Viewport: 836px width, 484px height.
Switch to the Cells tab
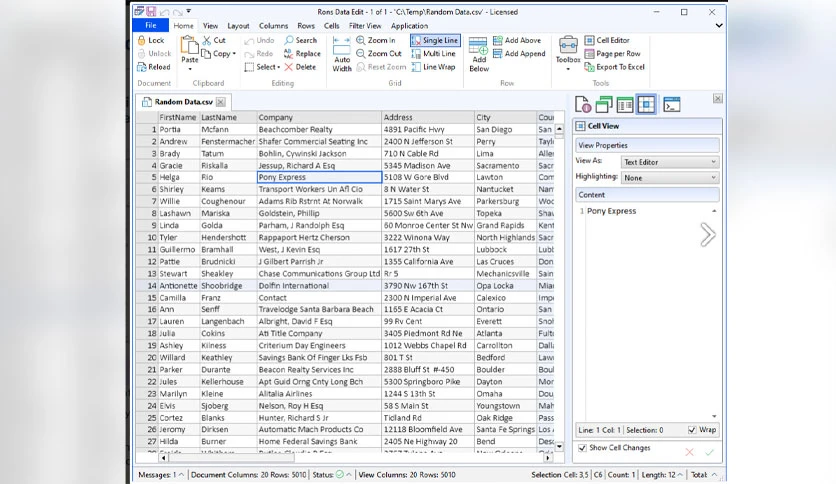coord(331,26)
